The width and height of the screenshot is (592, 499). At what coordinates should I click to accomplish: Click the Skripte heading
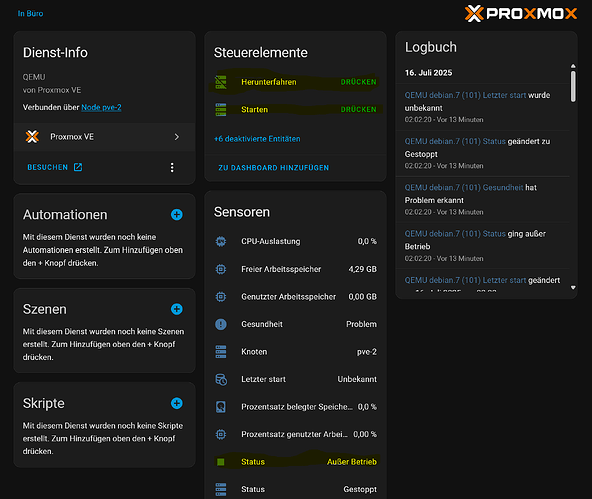[x=43, y=403]
